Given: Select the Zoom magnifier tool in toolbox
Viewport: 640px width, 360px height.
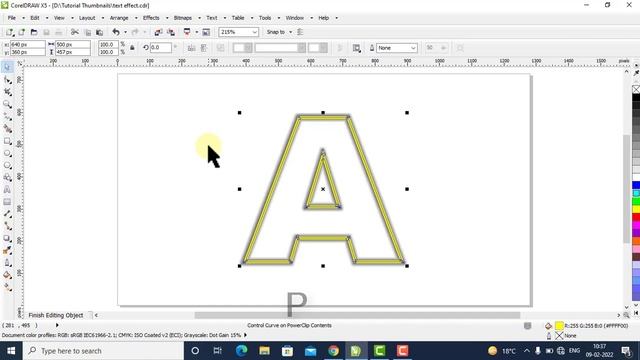Looking at the screenshot, I should 7,104.
